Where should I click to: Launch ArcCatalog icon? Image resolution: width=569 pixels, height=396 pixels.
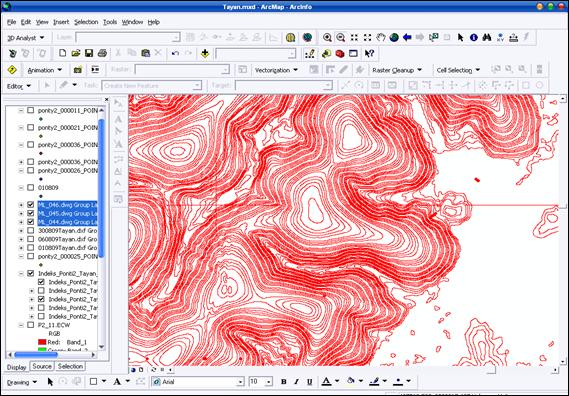click(326, 54)
